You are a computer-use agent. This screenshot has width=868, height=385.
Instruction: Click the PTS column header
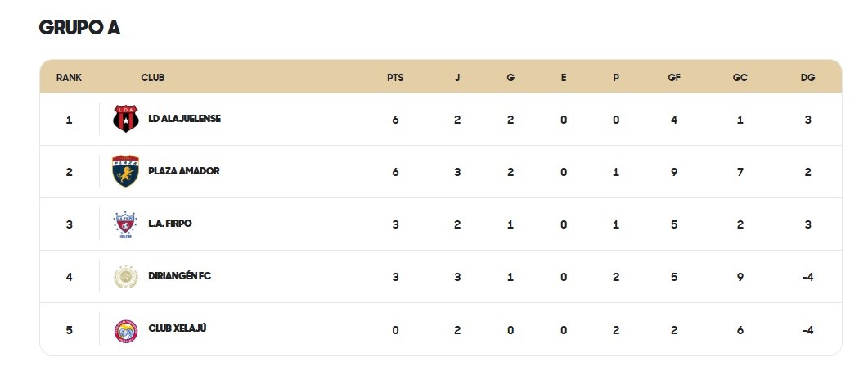coord(395,78)
